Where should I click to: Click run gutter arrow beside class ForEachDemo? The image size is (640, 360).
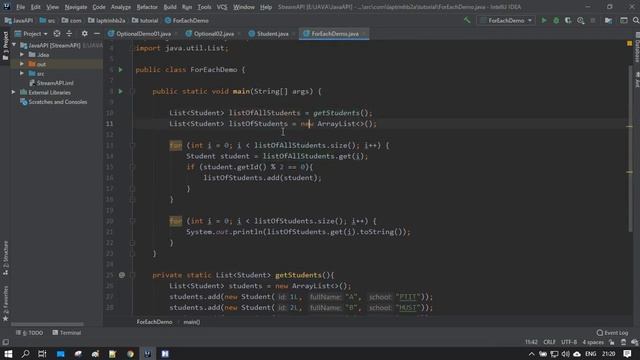point(120,70)
